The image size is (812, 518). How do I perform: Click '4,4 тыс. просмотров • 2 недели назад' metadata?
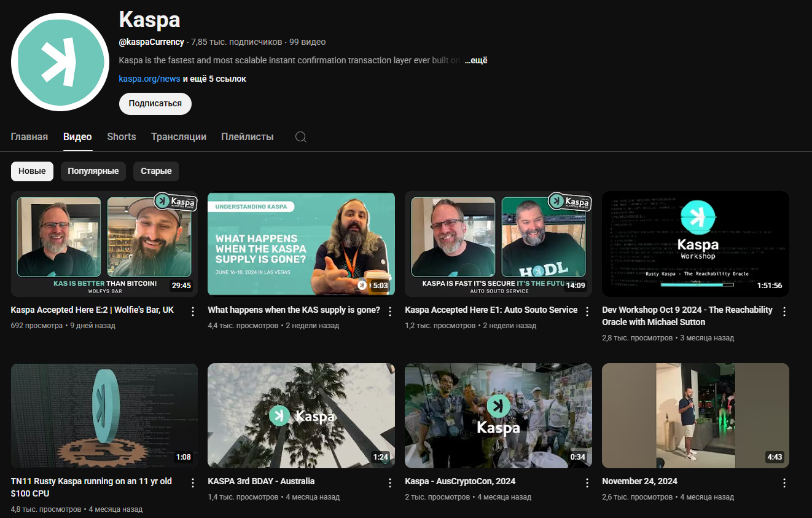(x=274, y=326)
